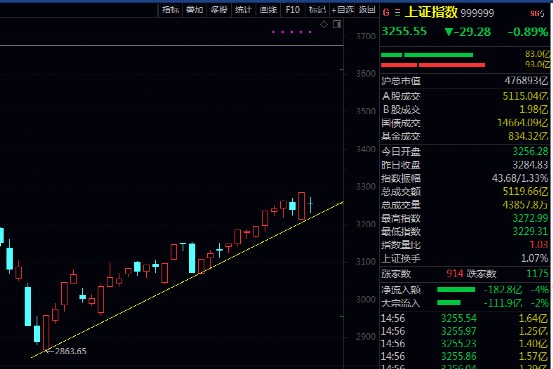This screenshot has width=553, height=369.
Task: Click the tick row priced 3255.97
Action: pyautogui.click(x=464, y=331)
